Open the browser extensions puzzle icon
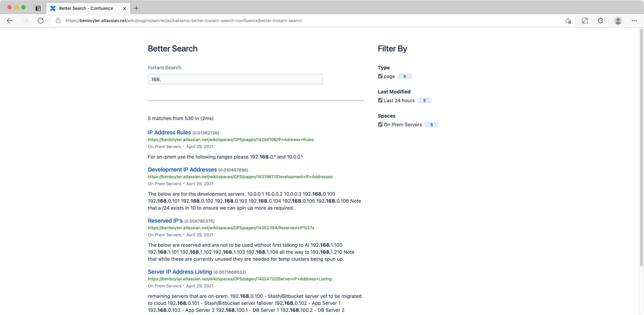Image resolution: width=644 pixels, height=315 pixels. [x=600, y=21]
